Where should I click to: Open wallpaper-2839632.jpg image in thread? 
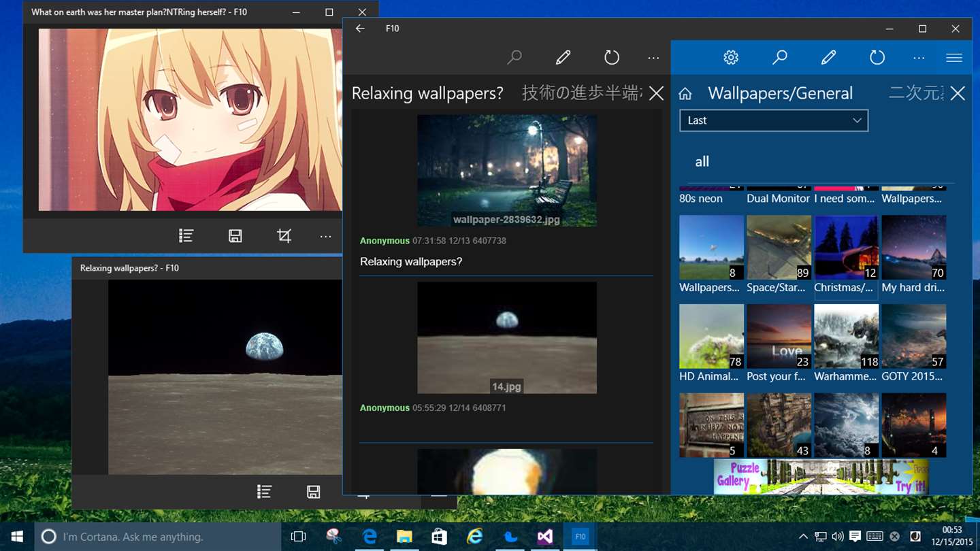coord(507,170)
